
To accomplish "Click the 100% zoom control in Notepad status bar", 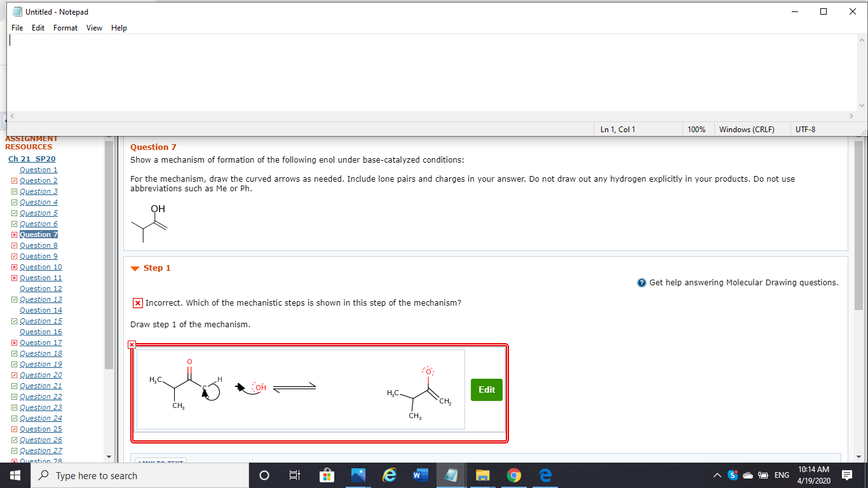I will point(696,129).
